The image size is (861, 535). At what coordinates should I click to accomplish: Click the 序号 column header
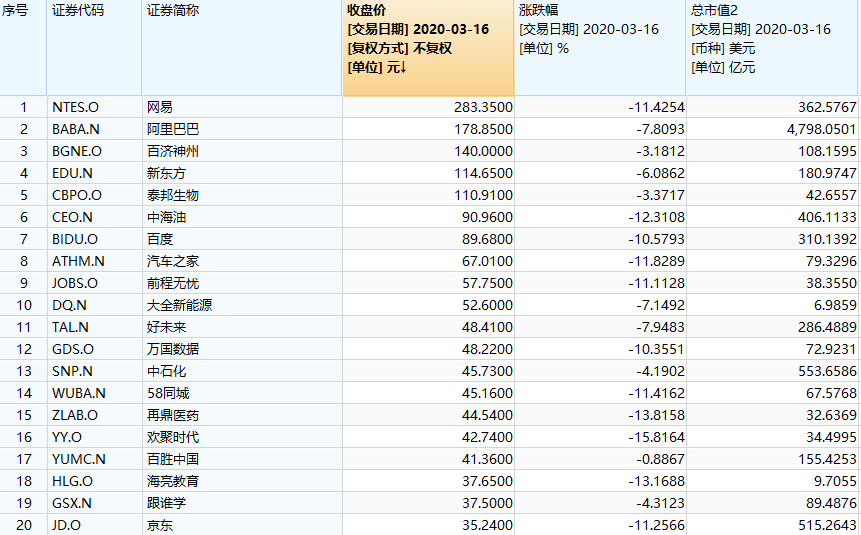coord(23,48)
